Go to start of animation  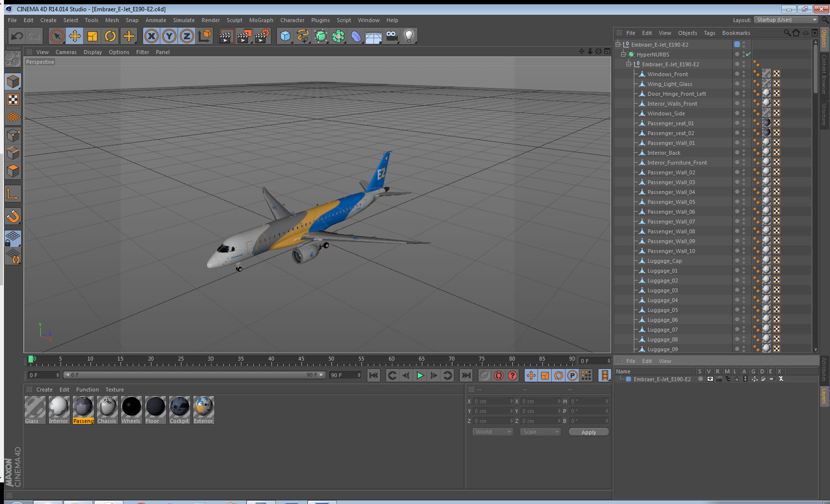[x=374, y=375]
